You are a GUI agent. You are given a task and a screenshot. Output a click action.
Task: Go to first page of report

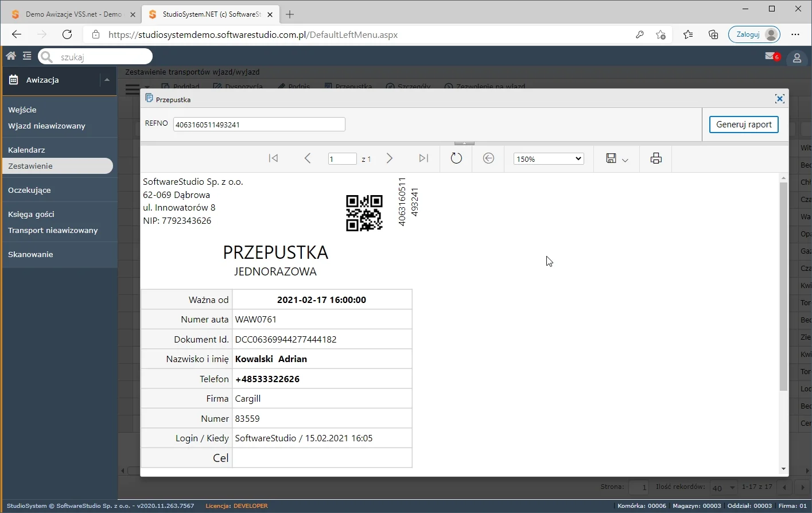[274, 158]
